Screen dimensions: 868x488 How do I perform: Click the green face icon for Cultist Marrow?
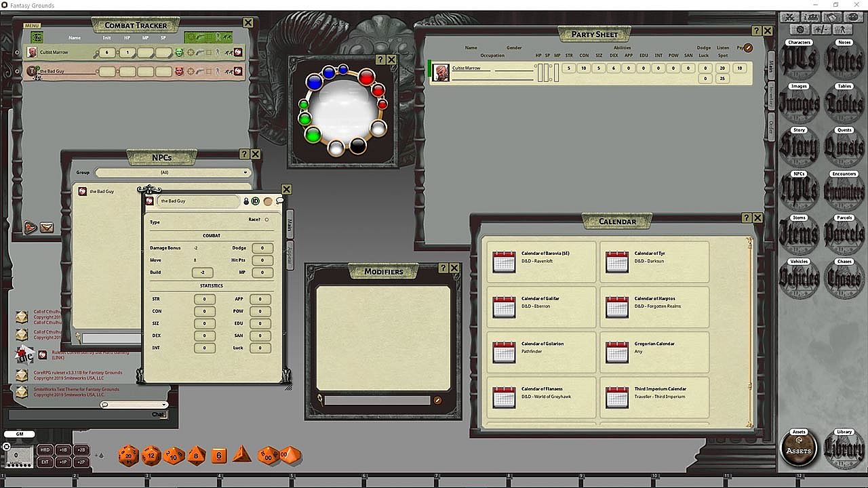[179, 52]
